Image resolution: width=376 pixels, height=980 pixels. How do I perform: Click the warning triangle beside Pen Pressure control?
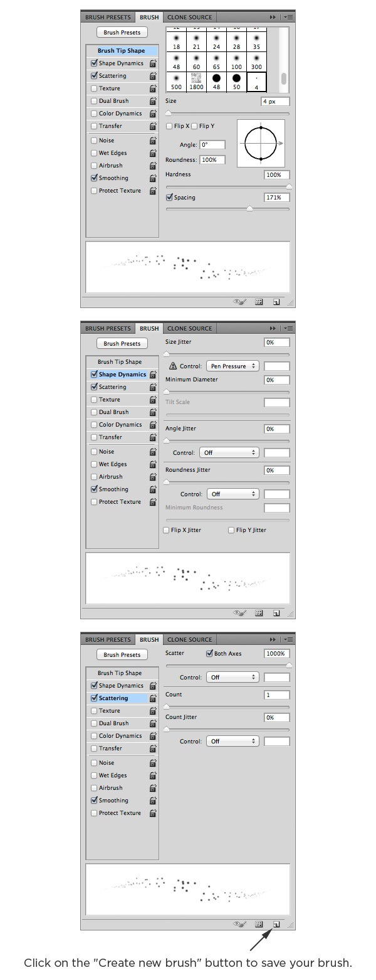(x=173, y=366)
